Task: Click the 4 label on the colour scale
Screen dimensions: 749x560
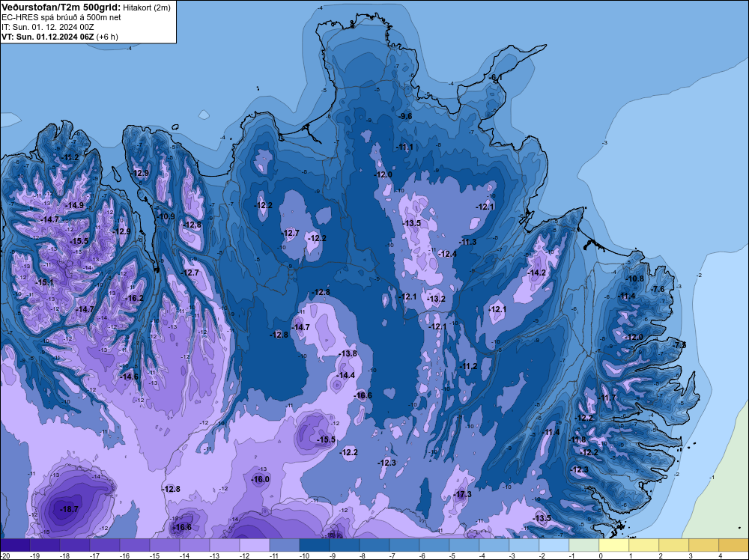Action: click(x=721, y=556)
